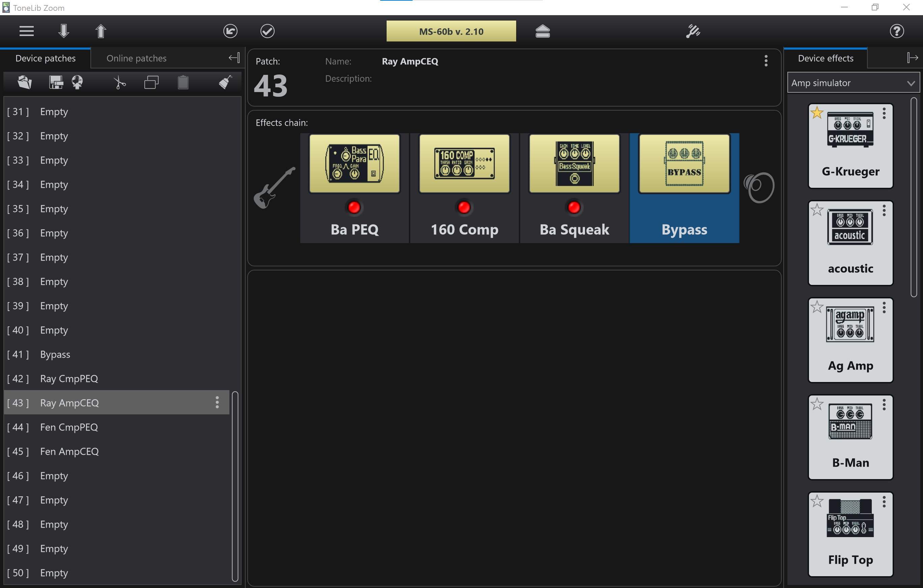Toggle the 160 Comp effect on/off LED
Viewport: 923px width, 588px height.
pyautogui.click(x=464, y=207)
